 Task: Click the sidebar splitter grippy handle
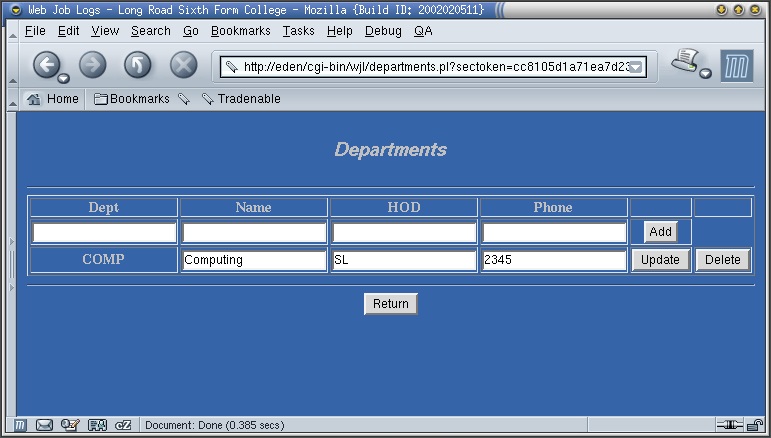(x=12, y=264)
